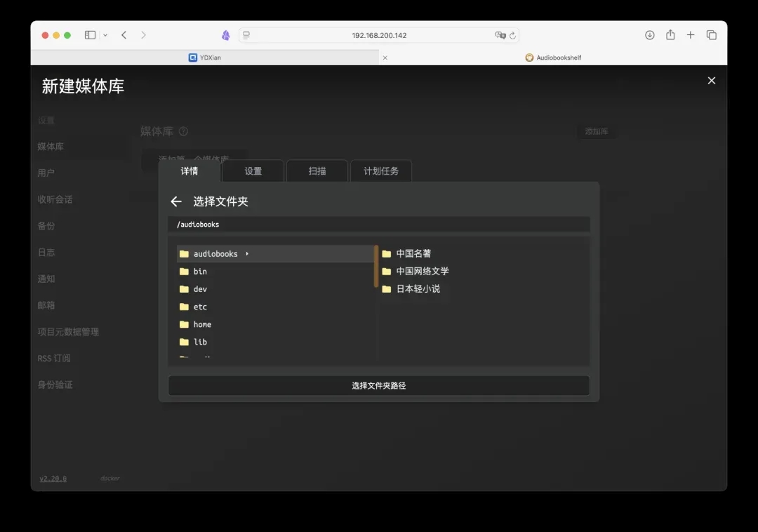Reload the page with refresh icon
The image size is (758, 532).
click(513, 35)
